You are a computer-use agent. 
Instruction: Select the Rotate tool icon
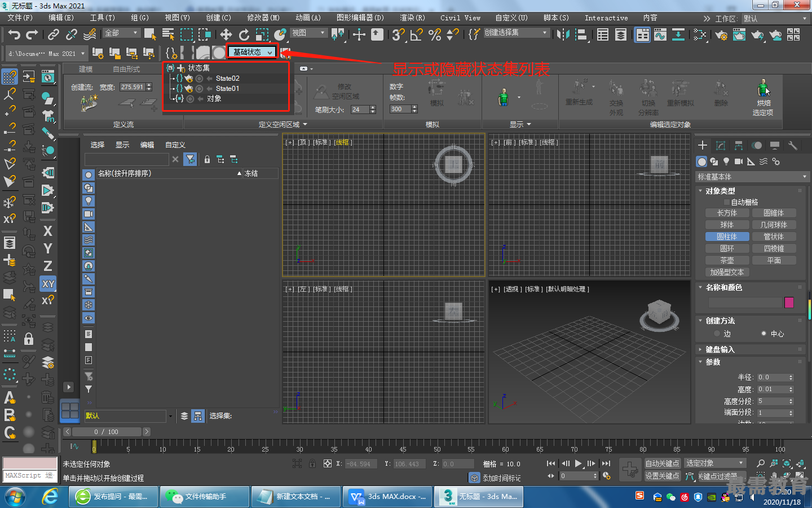(244, 34)
